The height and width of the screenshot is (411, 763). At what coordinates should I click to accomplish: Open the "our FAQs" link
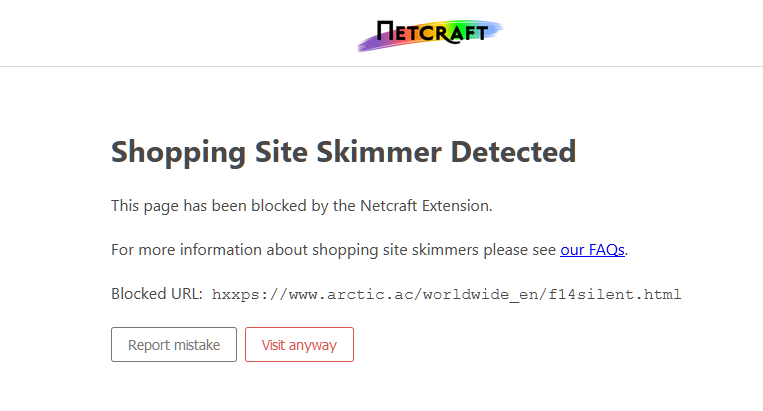pos(593,250)
